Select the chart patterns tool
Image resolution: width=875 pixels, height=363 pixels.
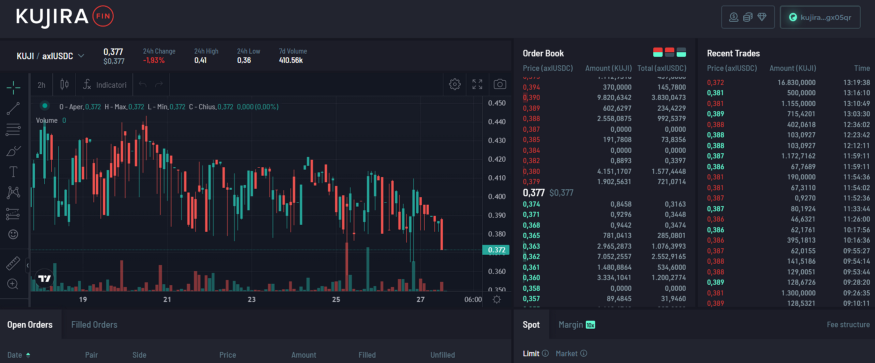pyautogui.click(x=13, y=193)
